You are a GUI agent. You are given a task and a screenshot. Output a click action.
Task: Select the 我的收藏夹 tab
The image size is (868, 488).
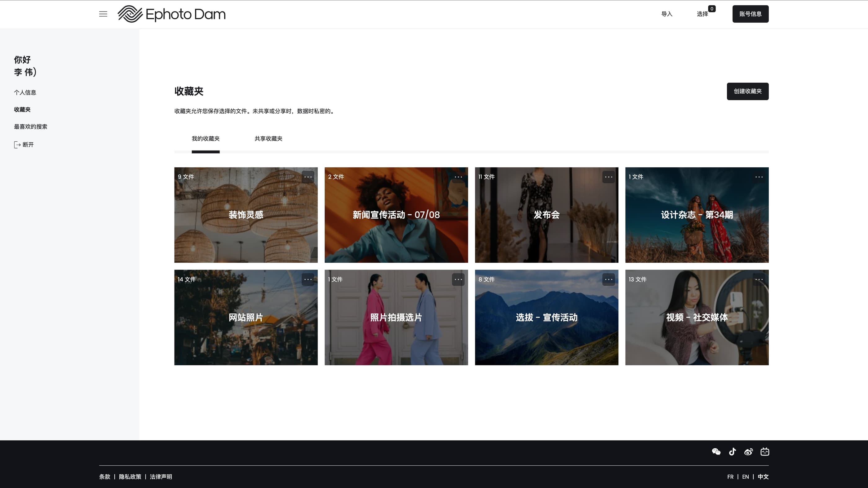click(206, 138)
